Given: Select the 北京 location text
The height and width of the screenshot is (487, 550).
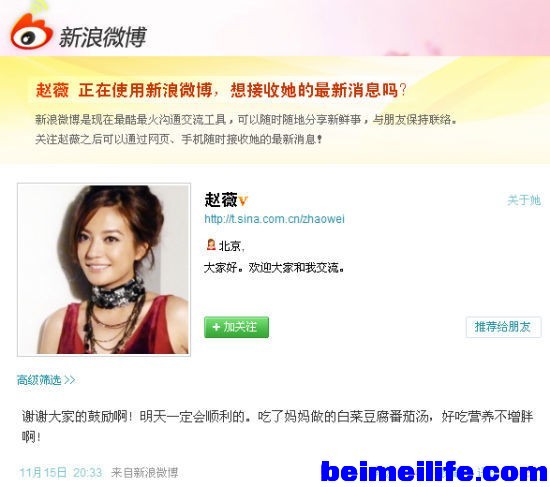Looking at the screenshot, I should (x=229, y=246).
